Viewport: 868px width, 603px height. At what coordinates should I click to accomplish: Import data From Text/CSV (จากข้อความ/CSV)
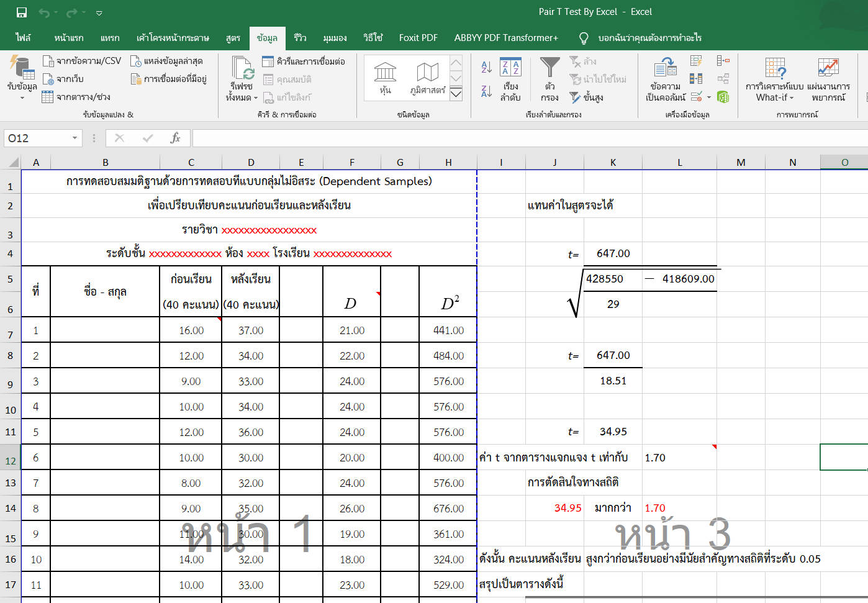pos(82,61)
